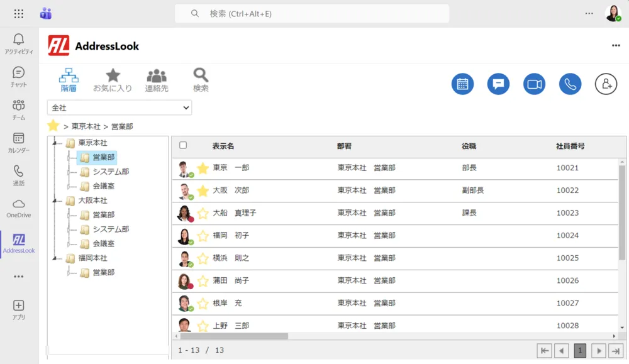Open the blue calendar scheduling icon
This screenshot has width=629, height=364.
(x=463, y=84)
